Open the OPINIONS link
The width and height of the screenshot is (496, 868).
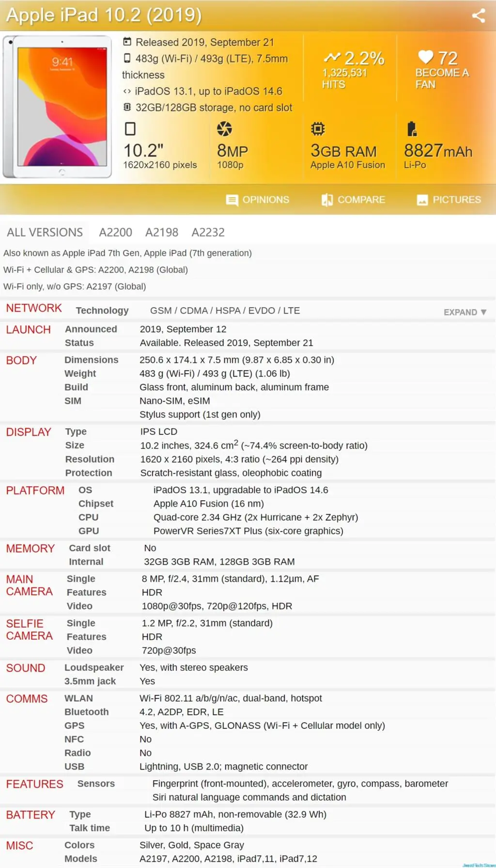pyautogui.click(x=266, y=200)
